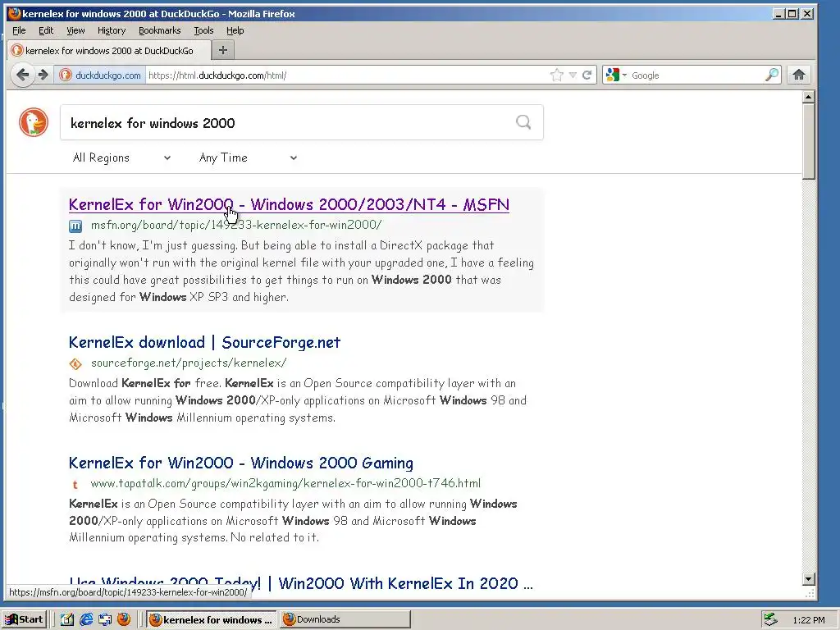This screenshot has width=840, height=630.
Task: Click the scrollbar down arrow
Action: [809, 578]
